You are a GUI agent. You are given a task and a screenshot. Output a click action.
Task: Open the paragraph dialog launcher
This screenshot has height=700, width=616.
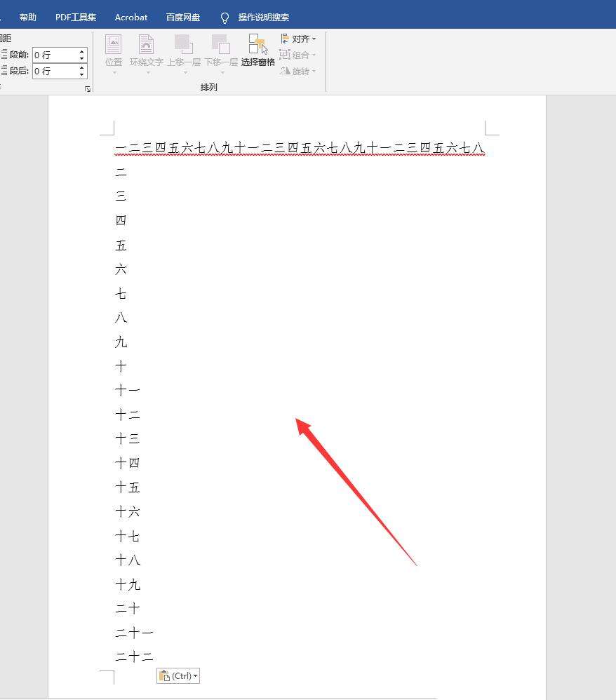(x=88, y=89)
